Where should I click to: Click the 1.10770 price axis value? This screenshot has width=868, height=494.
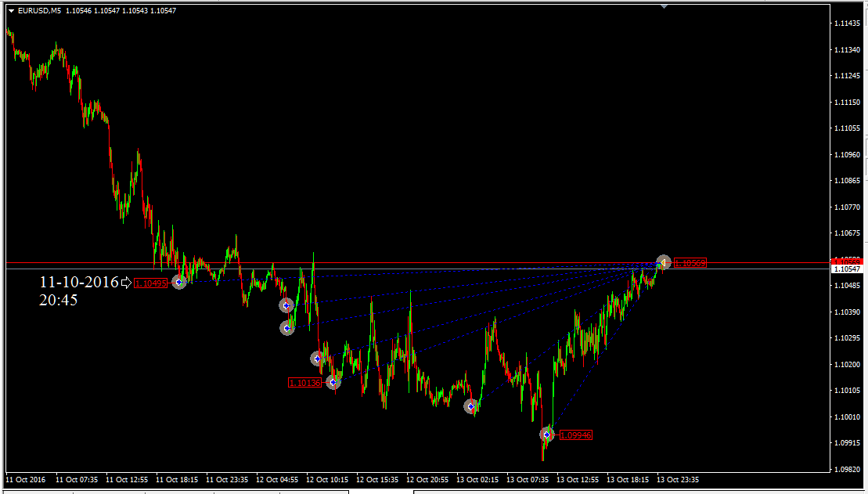pos(847,207)
